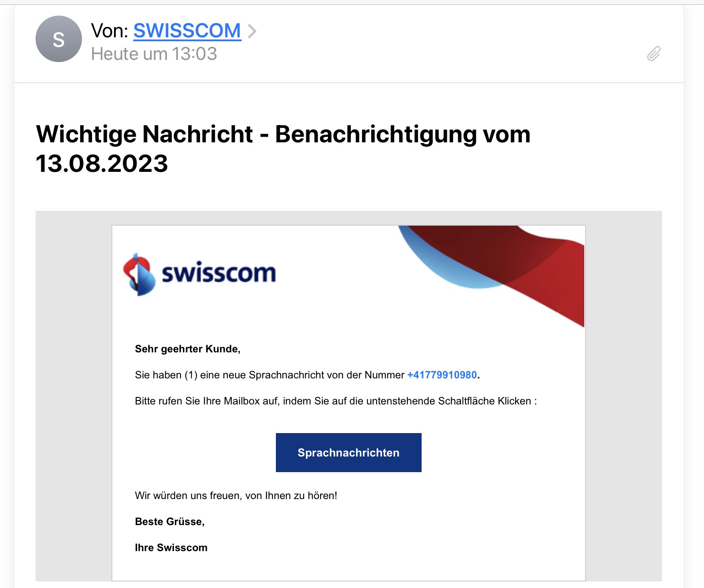704x588 pixels.
Task: Click the timestamp 'Heute um 13:03'
Action: click(154, 54)
